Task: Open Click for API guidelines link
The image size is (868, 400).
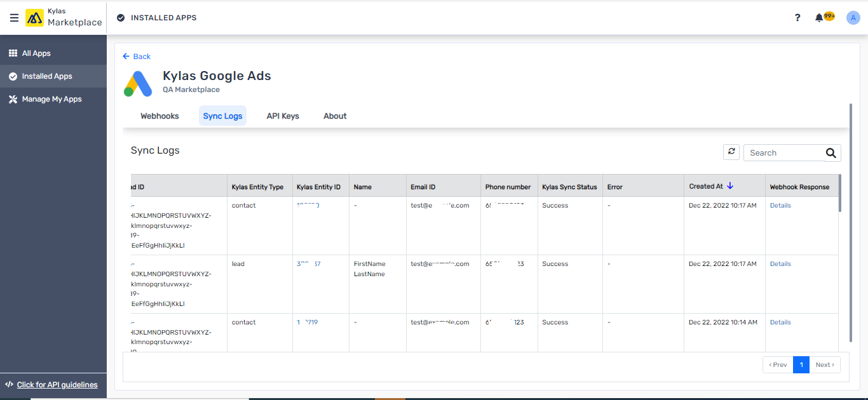Action: [x=57, y=385]
